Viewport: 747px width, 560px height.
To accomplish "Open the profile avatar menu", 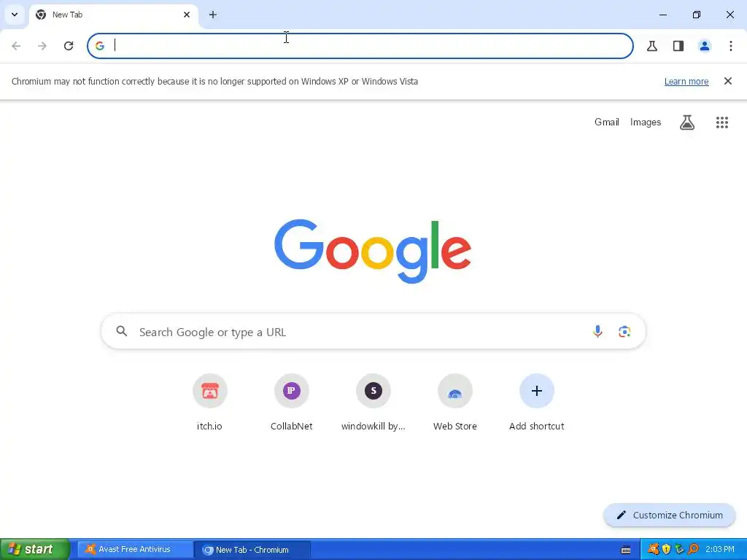I will (705, 46).
